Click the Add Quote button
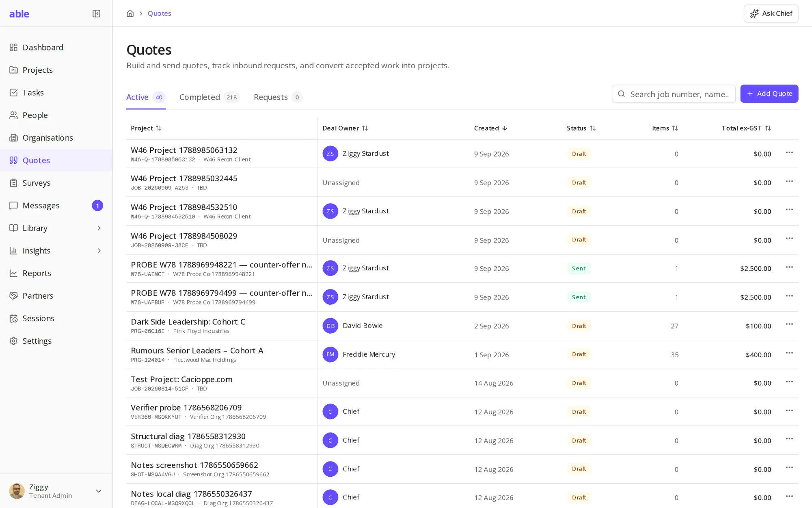The image size is (812, 508). point(769,94)
